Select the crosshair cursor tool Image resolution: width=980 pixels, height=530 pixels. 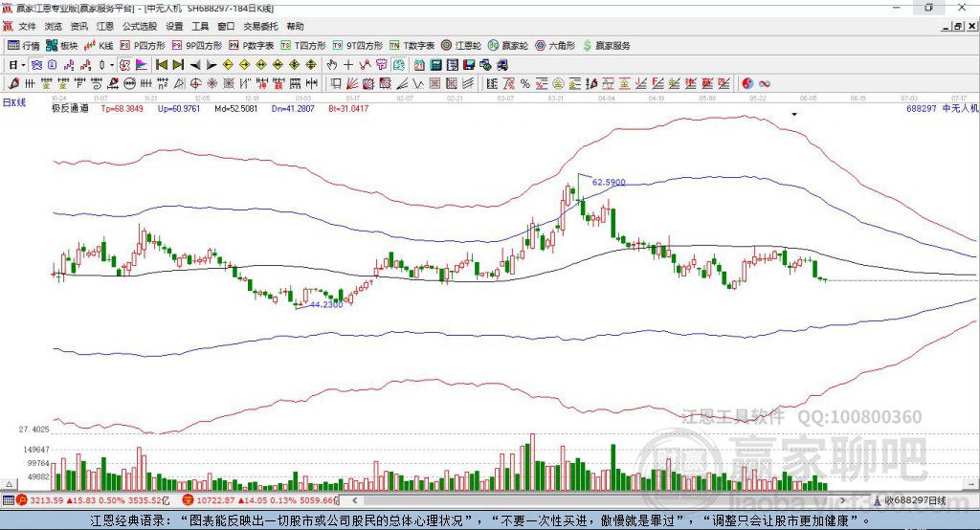click(x=348, y=65)
